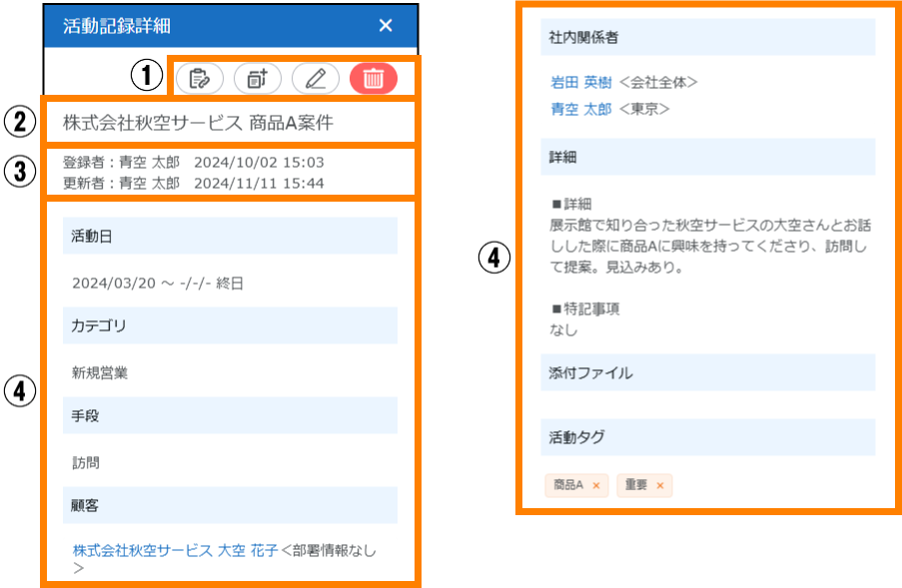The width and height of the screenshot is (902, 588).
Task: Open the 株式会社秋空サービス 大空 花子 customer link
Action: [176, 550]
